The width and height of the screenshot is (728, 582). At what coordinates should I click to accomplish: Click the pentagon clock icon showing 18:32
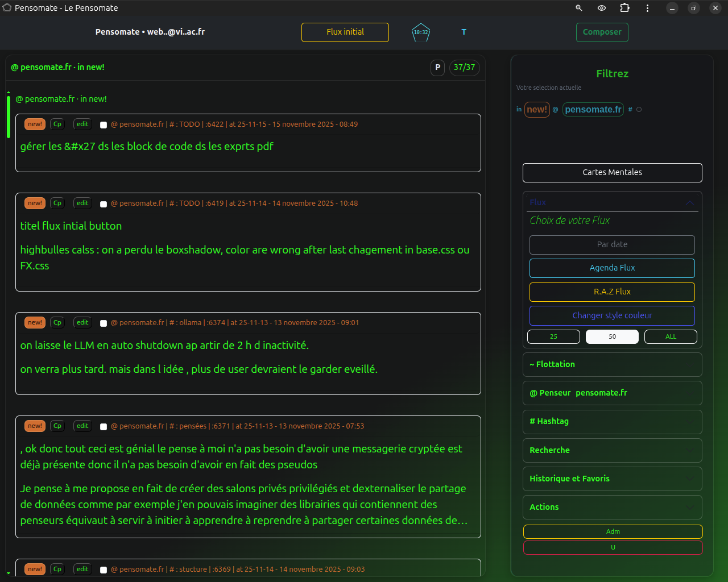(420, 32)
